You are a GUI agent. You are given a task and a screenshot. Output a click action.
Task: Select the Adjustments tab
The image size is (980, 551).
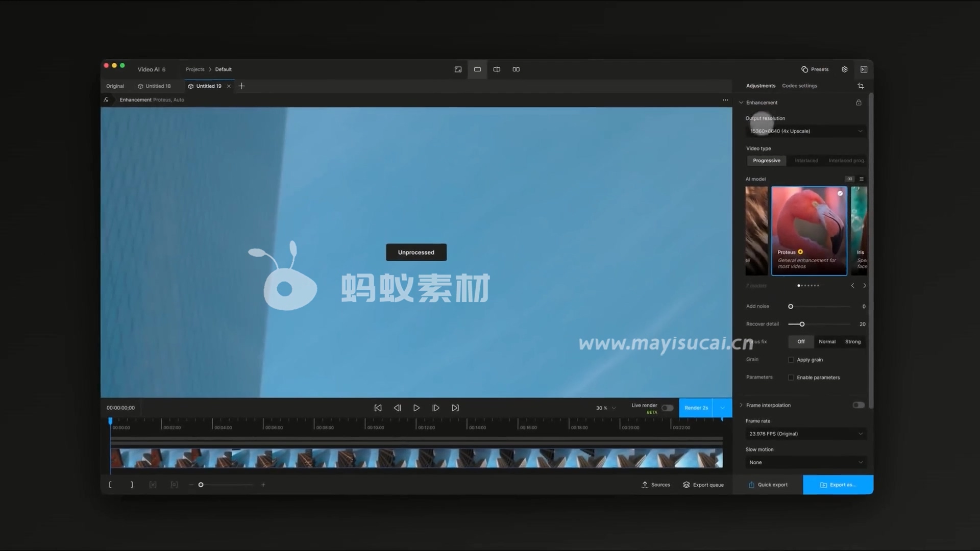tap(761, 85)
